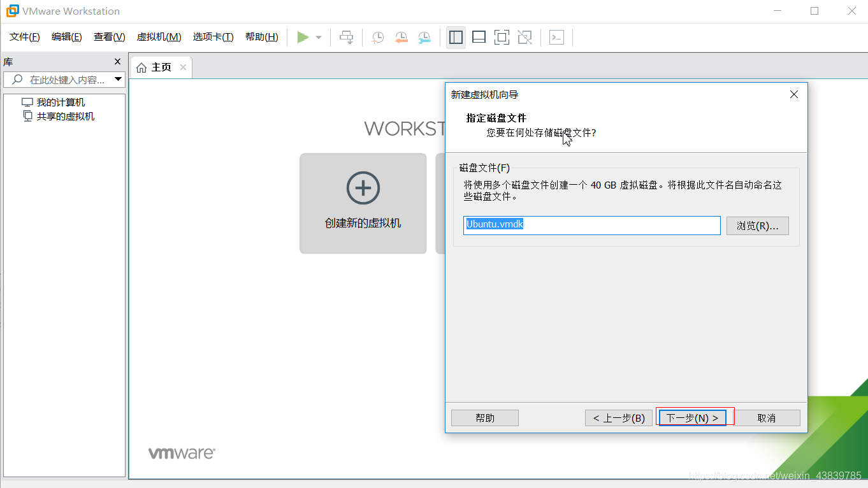868x488 pixels.
Task: Open the 帮助(H) menu
Action: [262, 37]
